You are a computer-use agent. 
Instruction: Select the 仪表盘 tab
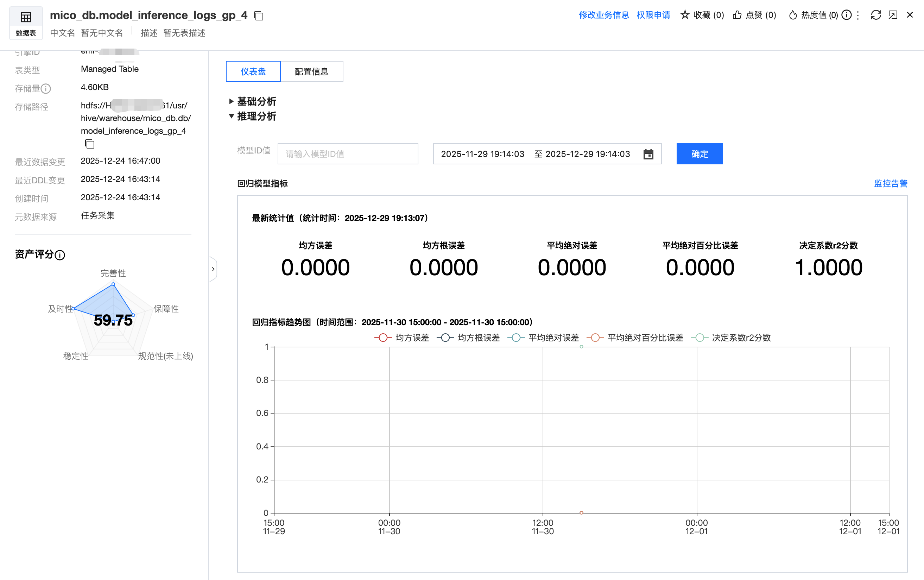click(253, 72)
